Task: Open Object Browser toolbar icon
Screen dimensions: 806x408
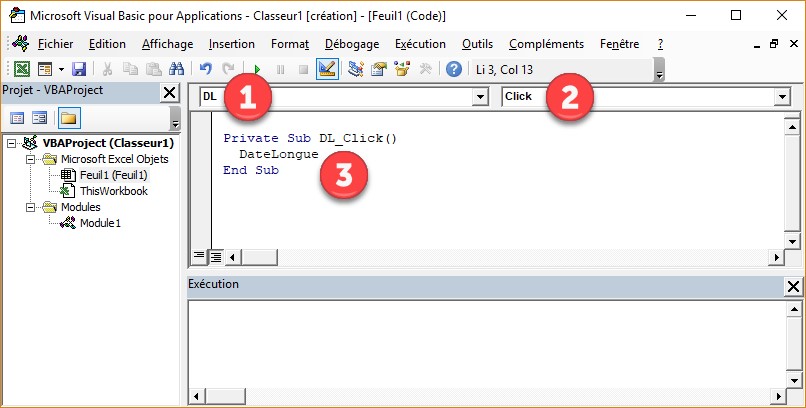Action: (x=402, y=69)
